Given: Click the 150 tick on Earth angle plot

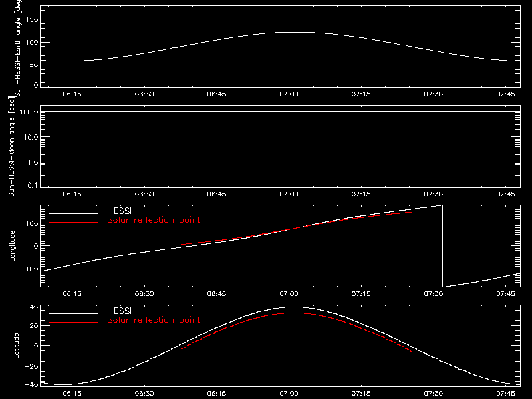Looking at the screenshot, I should 32,19.
